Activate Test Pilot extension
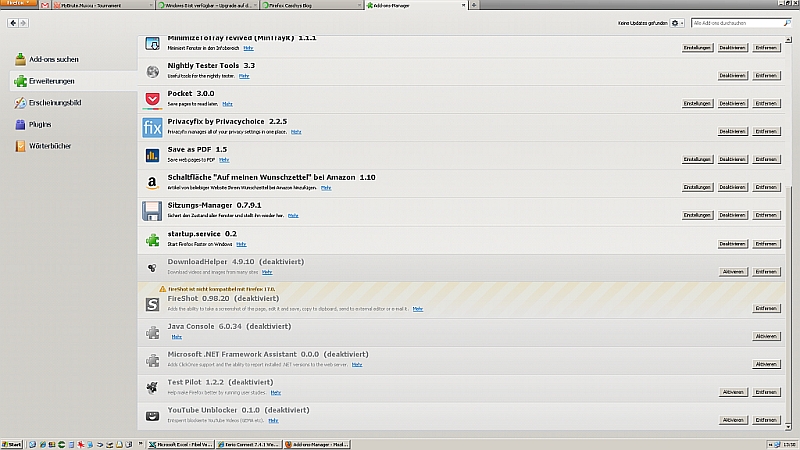The image size is (800, 450). point(733,392)
